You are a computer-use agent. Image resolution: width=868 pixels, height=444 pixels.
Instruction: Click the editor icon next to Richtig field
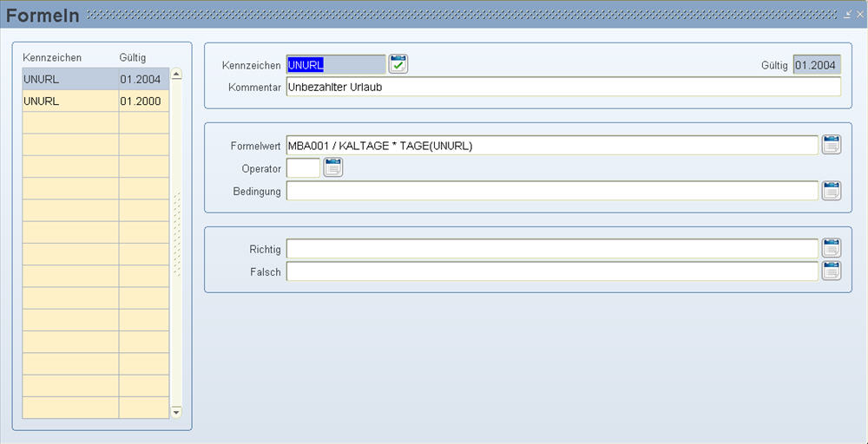[831, 249]
